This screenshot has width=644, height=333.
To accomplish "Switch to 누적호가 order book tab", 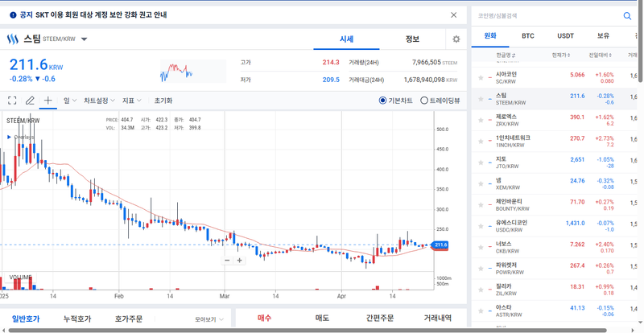I will click(x=77, y=319).
